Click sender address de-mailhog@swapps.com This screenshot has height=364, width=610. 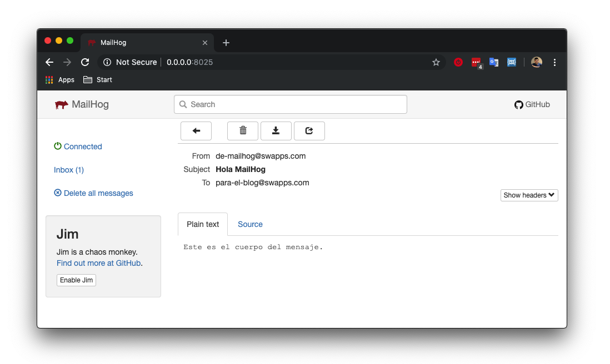click(261, 156)
